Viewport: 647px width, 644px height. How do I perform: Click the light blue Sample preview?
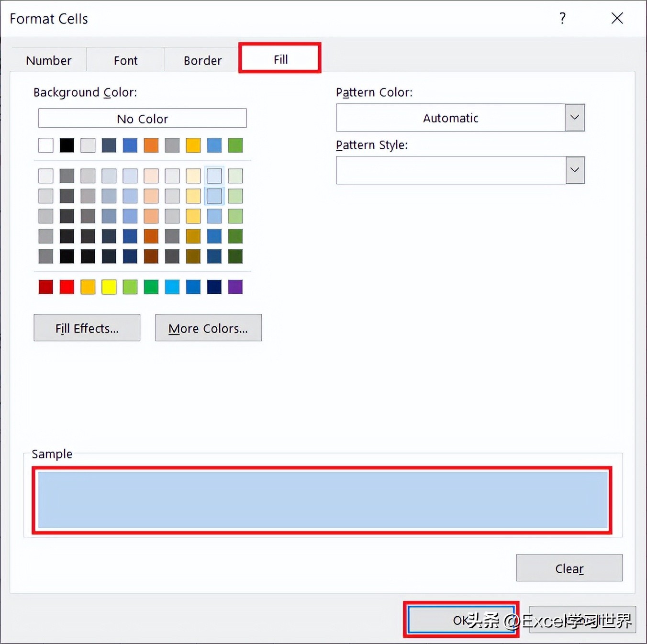click(x=323, y=500)
